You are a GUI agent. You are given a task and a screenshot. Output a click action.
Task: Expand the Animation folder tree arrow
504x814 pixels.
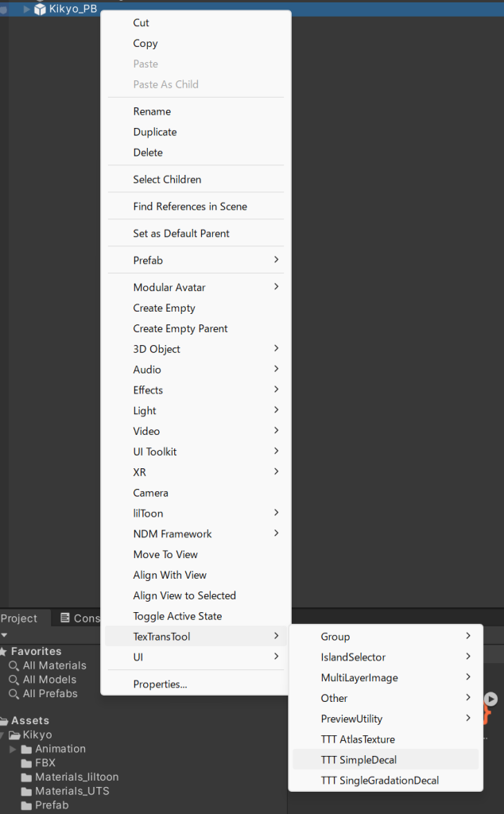click(13, 749)
